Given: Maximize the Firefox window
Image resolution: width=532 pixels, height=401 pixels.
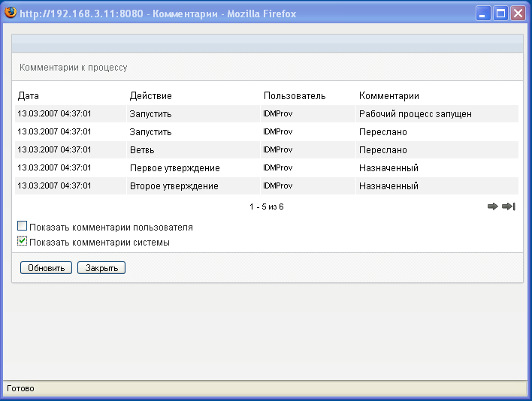Looking at the screenshot, I should [x=500, y=14].
